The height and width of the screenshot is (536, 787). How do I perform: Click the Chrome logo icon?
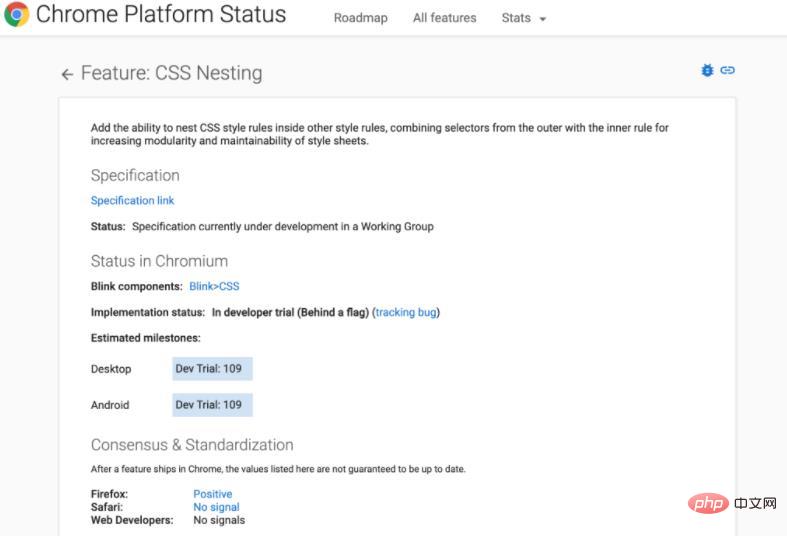16,15
